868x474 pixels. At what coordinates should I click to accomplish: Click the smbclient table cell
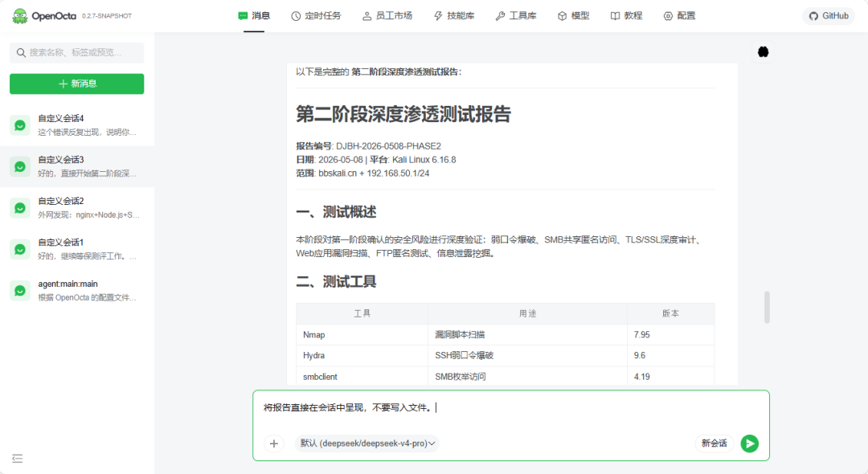pos(362,377)
